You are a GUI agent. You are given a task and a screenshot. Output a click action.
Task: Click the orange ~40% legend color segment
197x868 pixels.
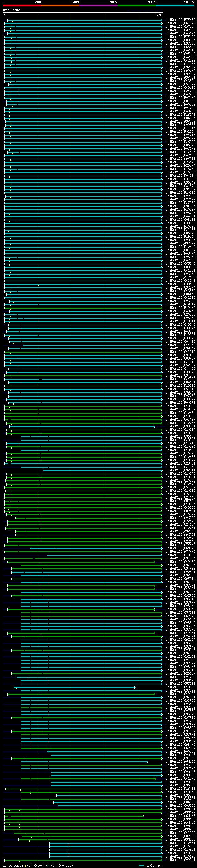(x=60, y=6)
